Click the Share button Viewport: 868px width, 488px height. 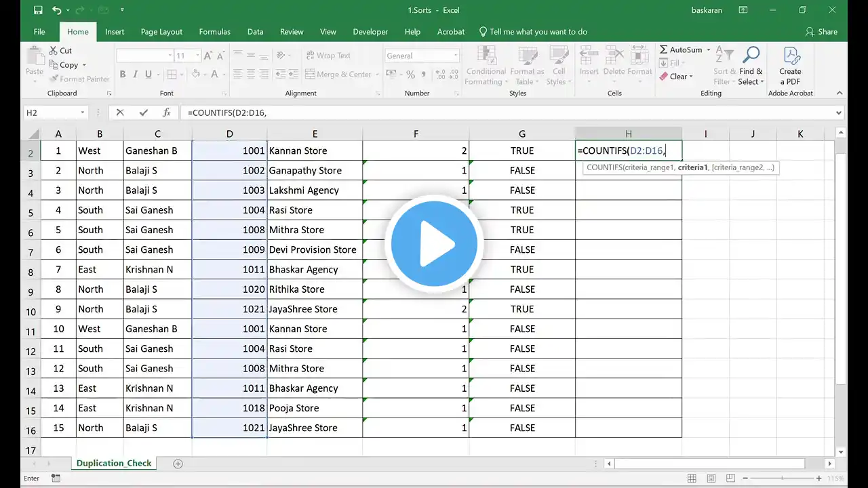pyautogui.click(x=821, y=32)
